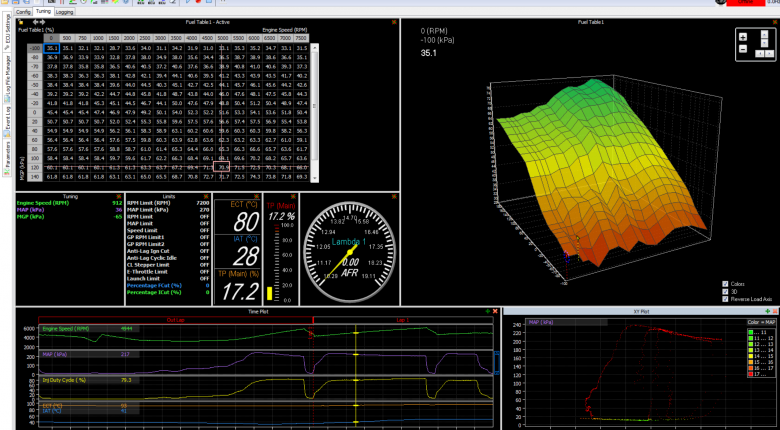Switch to the Config tab
Image resolution: width=780 pixels, height=430 pixels.
click(23, 11)
